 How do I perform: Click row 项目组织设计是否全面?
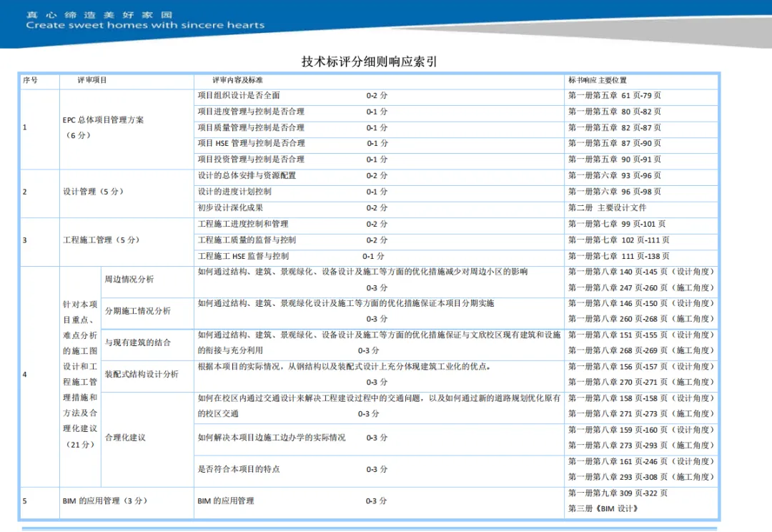(379, 96)
